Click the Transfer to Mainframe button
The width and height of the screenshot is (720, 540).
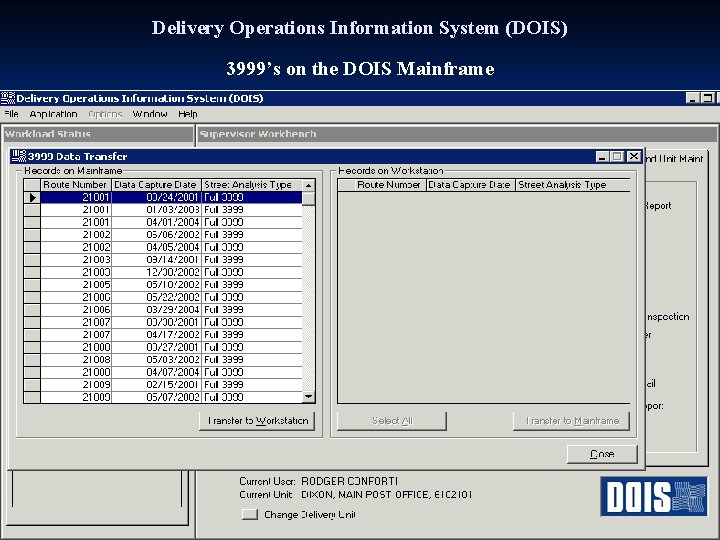(x=571, y=421)
